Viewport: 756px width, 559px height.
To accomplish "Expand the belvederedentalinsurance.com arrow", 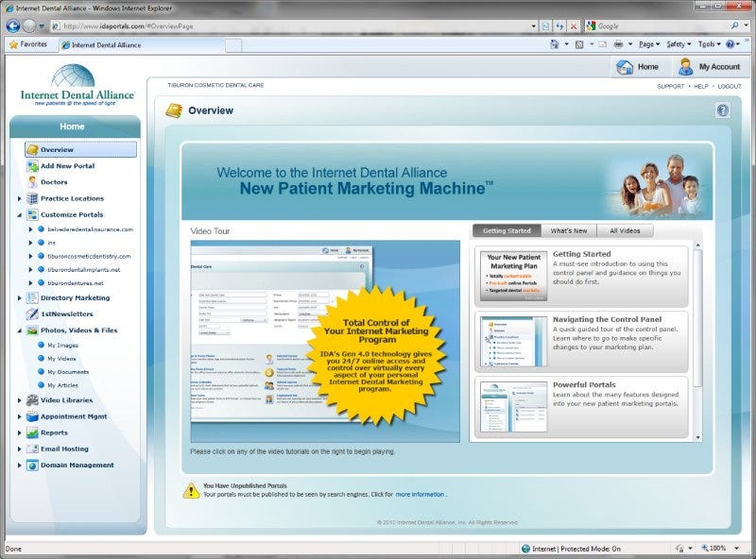I will coord(30,229).
